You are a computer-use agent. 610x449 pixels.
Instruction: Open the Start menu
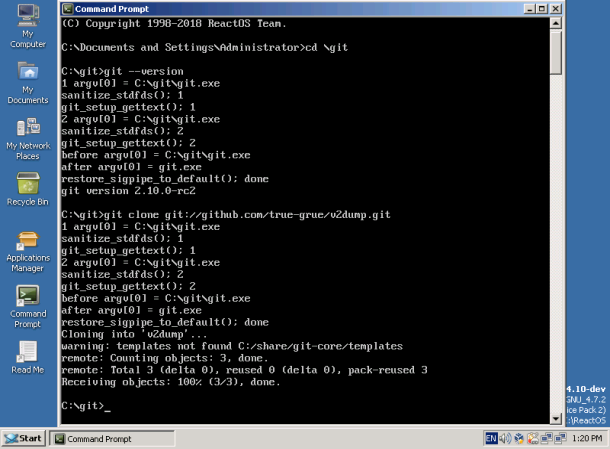click(23, 438)
